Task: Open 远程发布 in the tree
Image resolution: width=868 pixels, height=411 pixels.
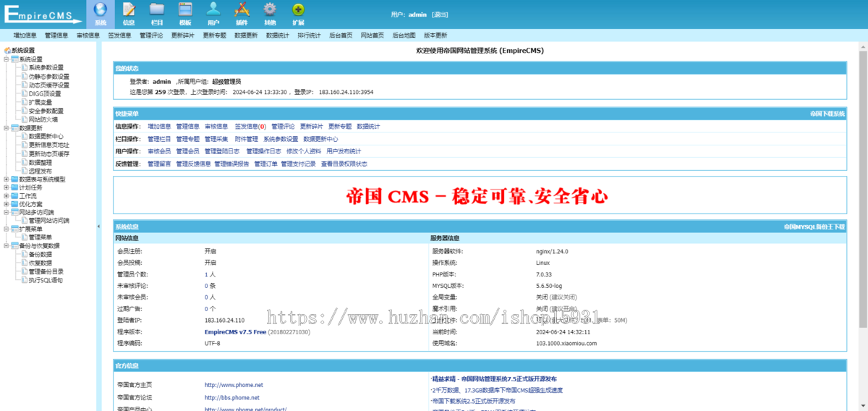Action: tap(41, 171)
